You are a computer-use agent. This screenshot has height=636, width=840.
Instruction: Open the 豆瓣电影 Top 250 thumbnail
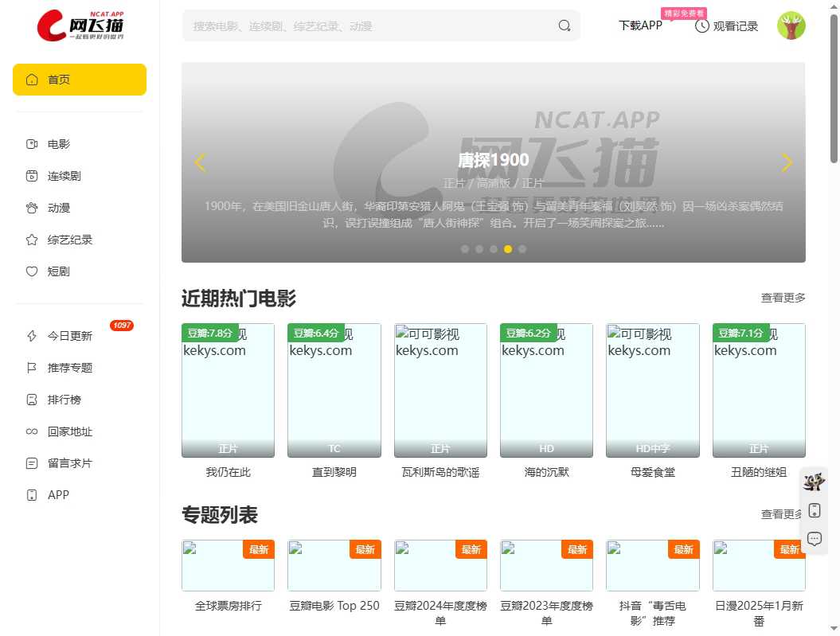coord(334,565)
